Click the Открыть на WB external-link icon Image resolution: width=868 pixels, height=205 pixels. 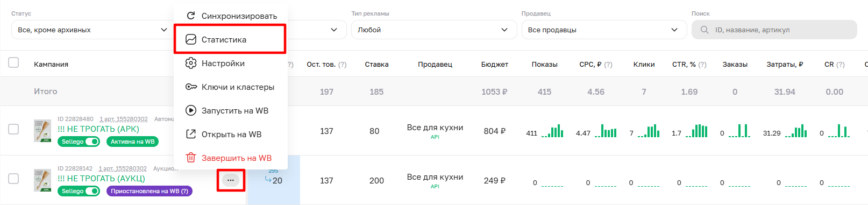(x=191, y=134)
